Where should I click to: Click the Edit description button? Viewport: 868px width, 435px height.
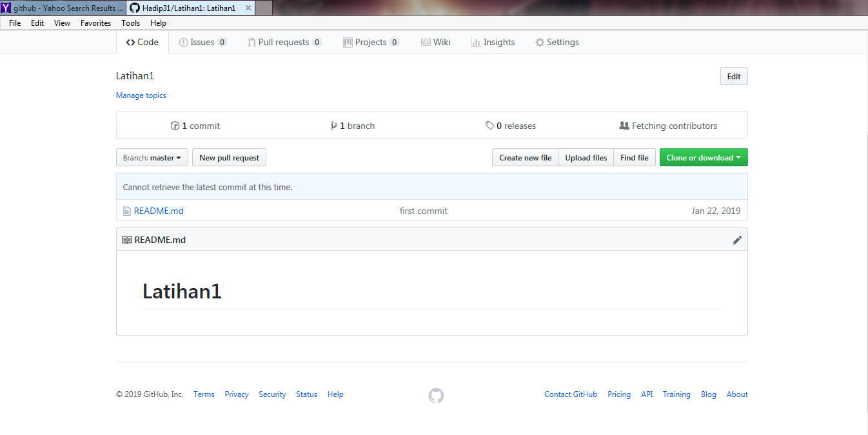click(x=734, y=76)
